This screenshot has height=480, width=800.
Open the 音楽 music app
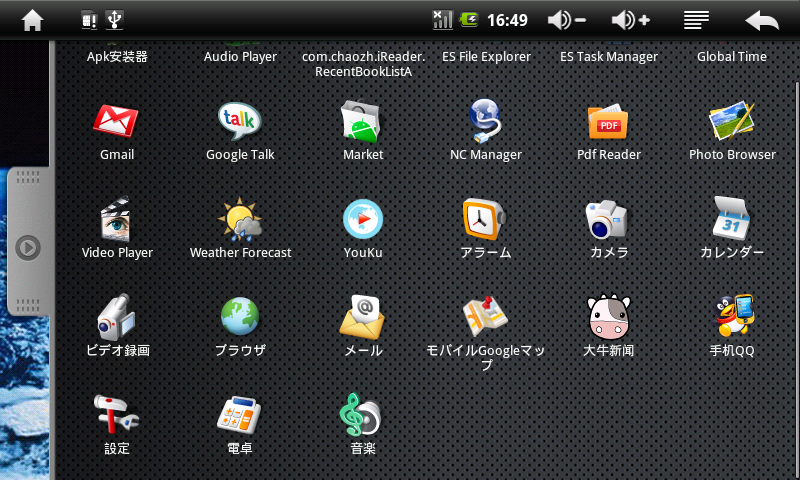point(360,414)
